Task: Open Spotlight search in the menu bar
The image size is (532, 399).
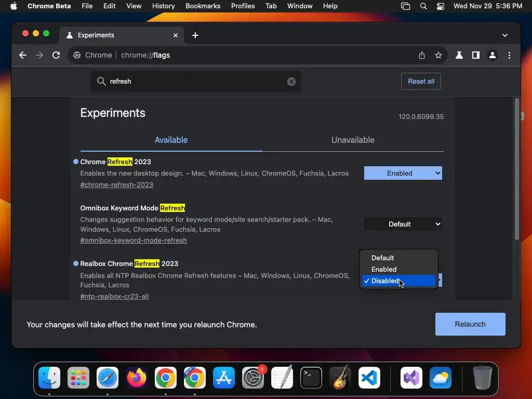Action: coord(423,6)
